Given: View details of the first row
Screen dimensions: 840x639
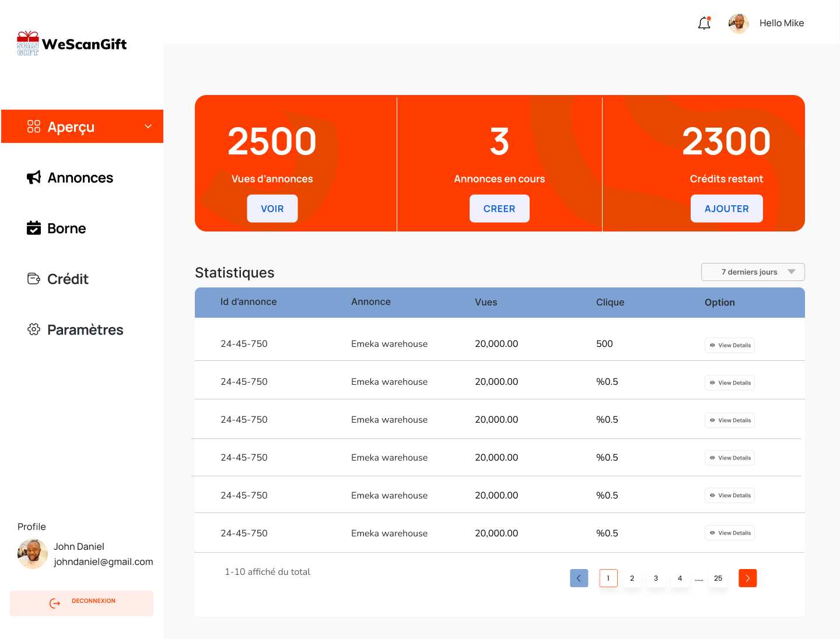Looking at the screenshot, I should click(730, 345).
